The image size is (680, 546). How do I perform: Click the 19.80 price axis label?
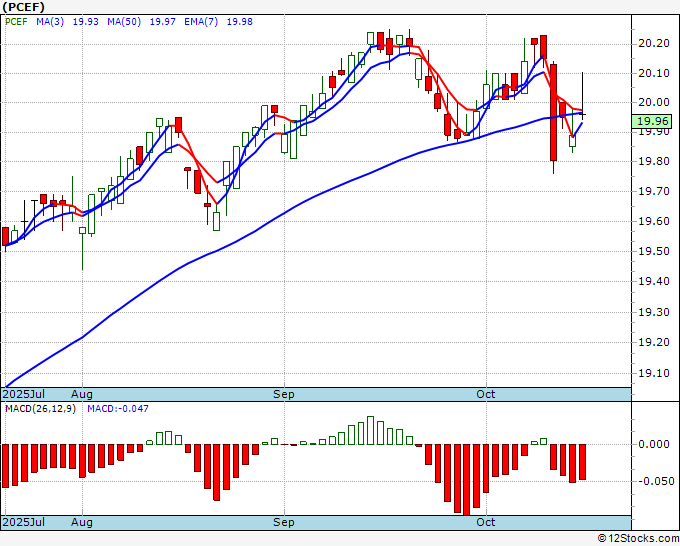point(654,161)
